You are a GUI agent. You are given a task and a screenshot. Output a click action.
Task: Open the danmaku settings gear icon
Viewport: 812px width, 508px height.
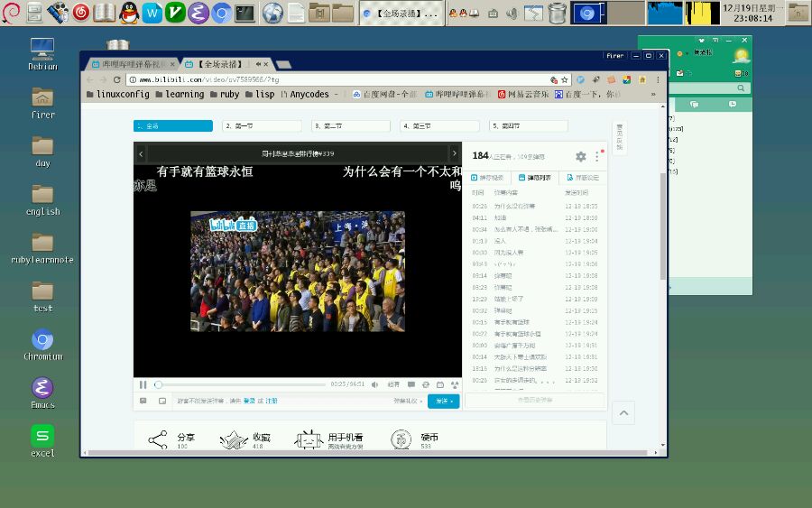click(x=581, y=156)
